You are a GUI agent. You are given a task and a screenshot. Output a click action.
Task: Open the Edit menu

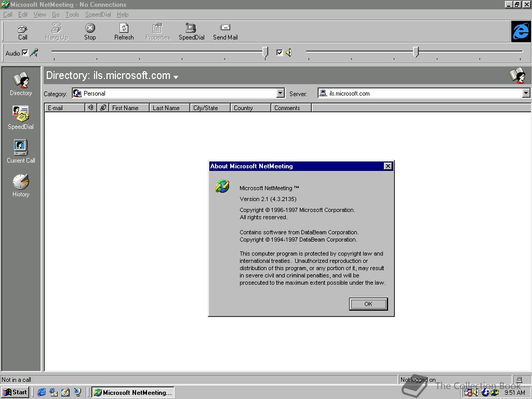pyautogui.click(x=23, y=15)
